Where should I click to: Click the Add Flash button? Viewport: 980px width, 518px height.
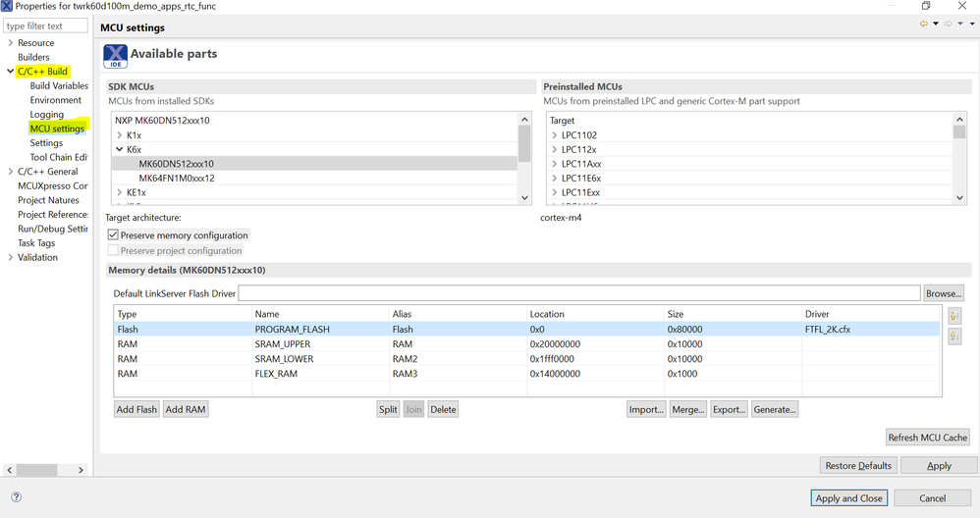pos(136,409)
